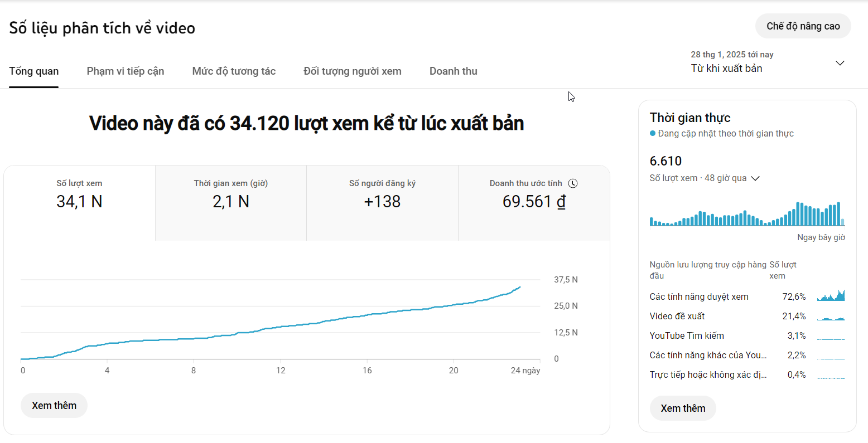Click the Chế độ nâng cao button

[x=803, y=26]
